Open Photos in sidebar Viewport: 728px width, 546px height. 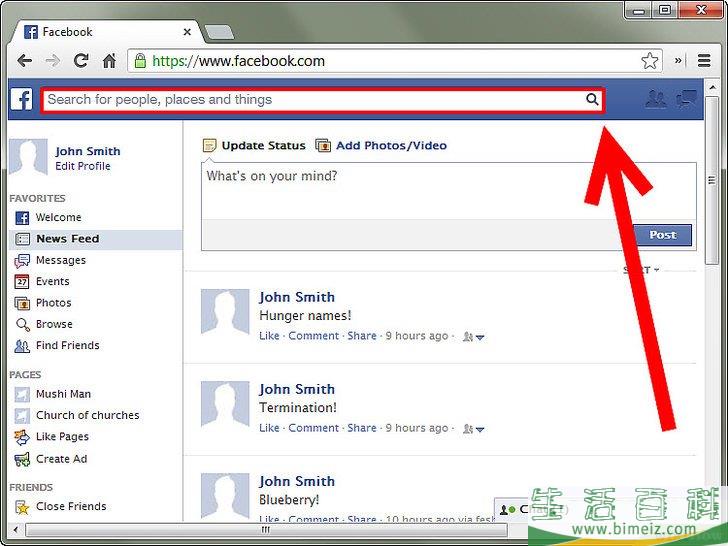point(53,303)
